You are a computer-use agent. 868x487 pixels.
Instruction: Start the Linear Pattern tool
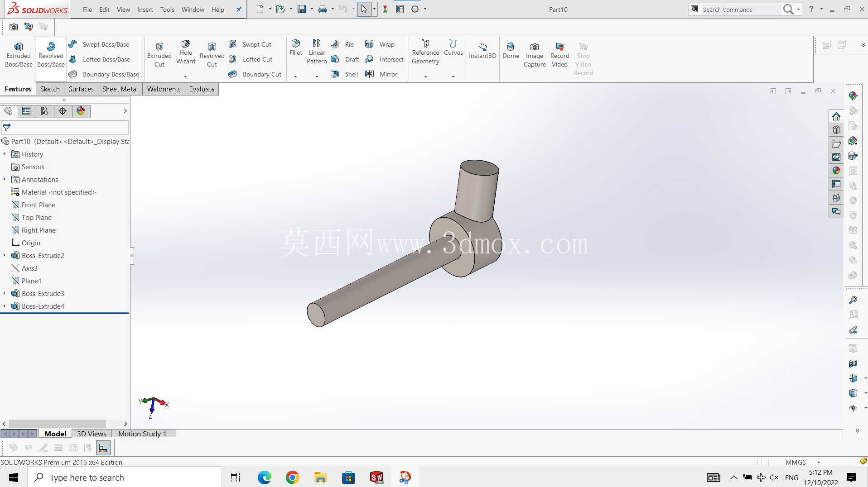click(317, 53)
